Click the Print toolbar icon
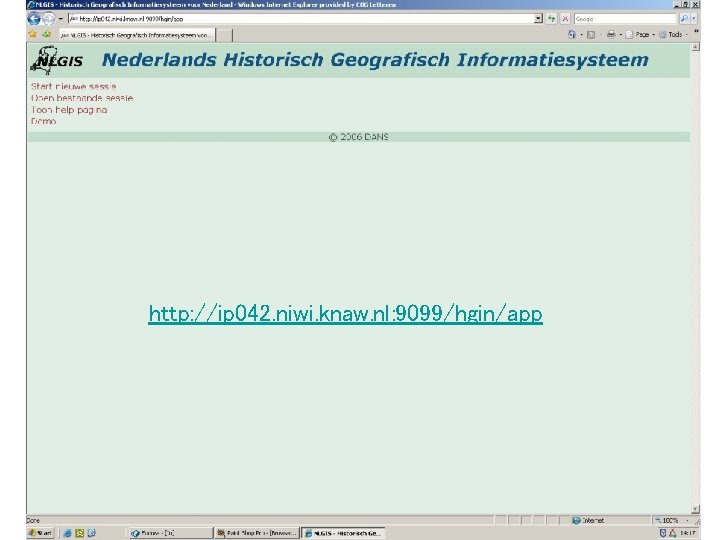This screenshot has height=540, width=720. tap(611, 34)
